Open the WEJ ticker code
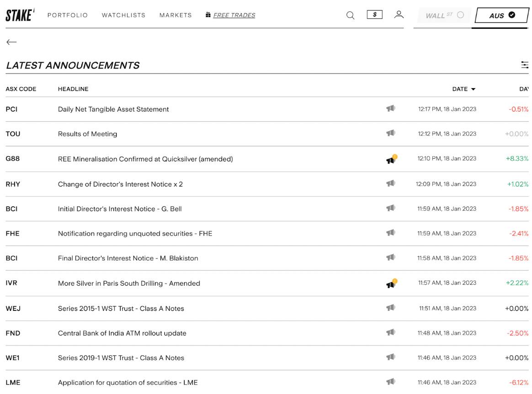532x394 pixels. pos(13,309)
